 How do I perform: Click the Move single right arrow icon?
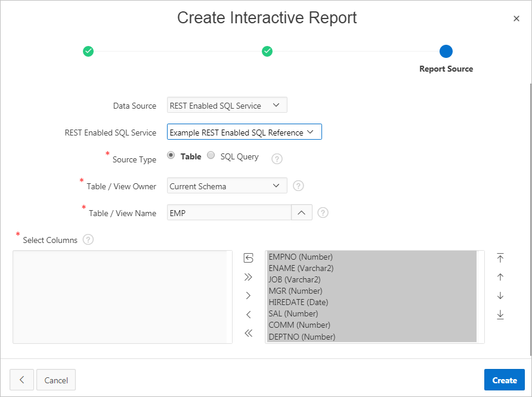click(249, 296)
